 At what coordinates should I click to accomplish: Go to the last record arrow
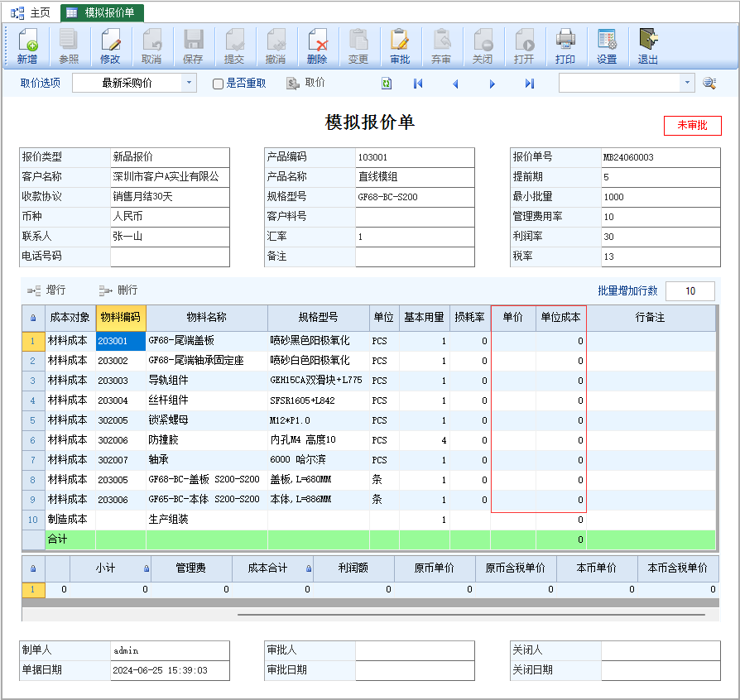[x=530, y=84]
